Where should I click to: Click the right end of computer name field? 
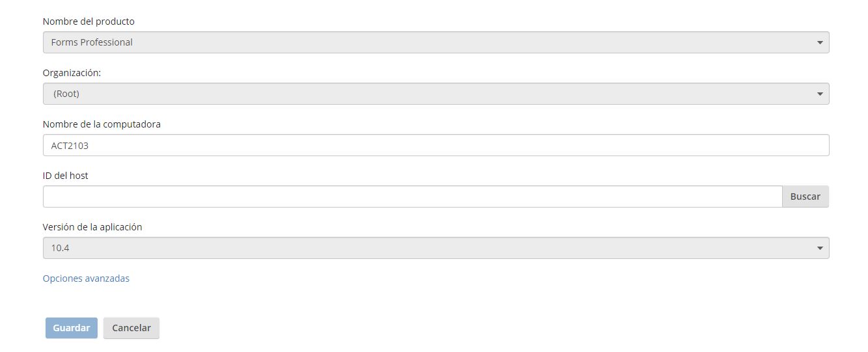tap(817, 145)
